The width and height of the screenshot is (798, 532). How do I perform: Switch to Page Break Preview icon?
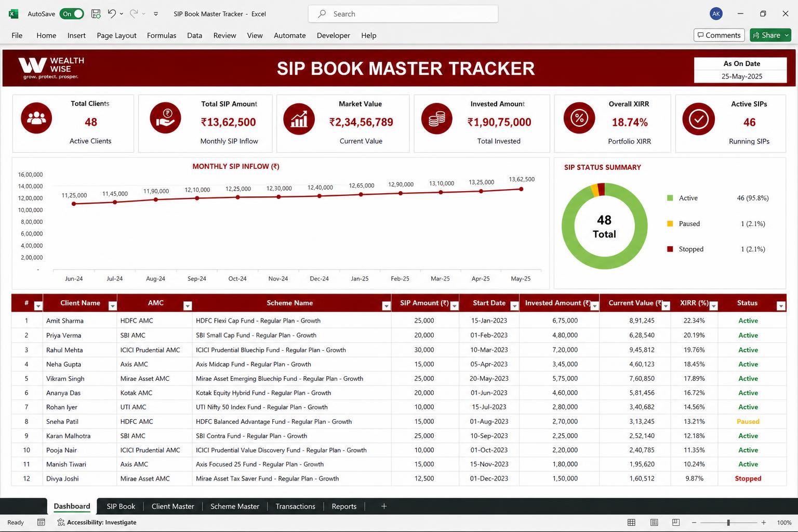tap(675, 522)
